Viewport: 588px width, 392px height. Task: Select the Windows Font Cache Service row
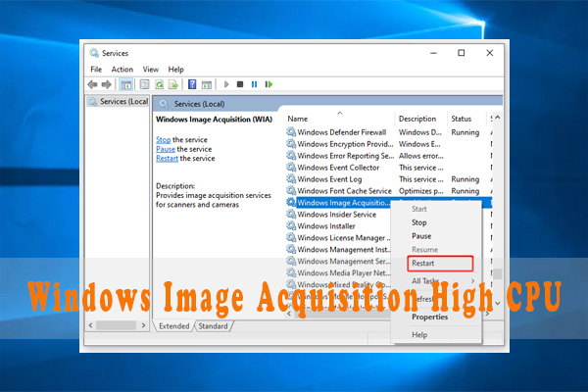click(389, 190)
